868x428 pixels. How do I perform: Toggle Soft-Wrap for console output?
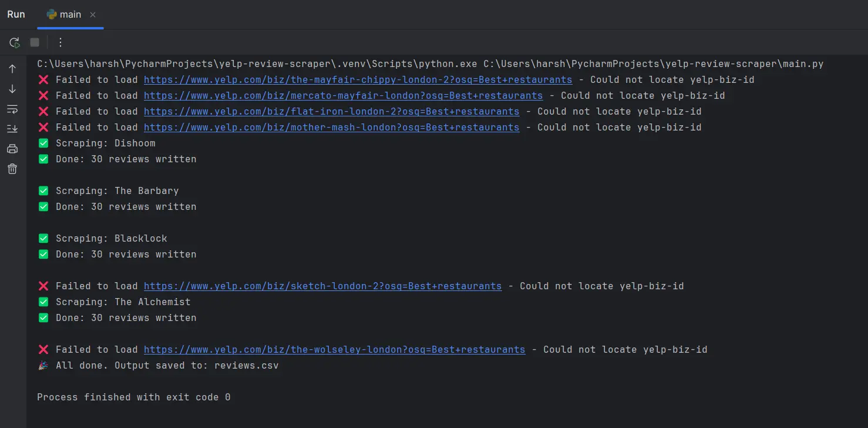12,109
